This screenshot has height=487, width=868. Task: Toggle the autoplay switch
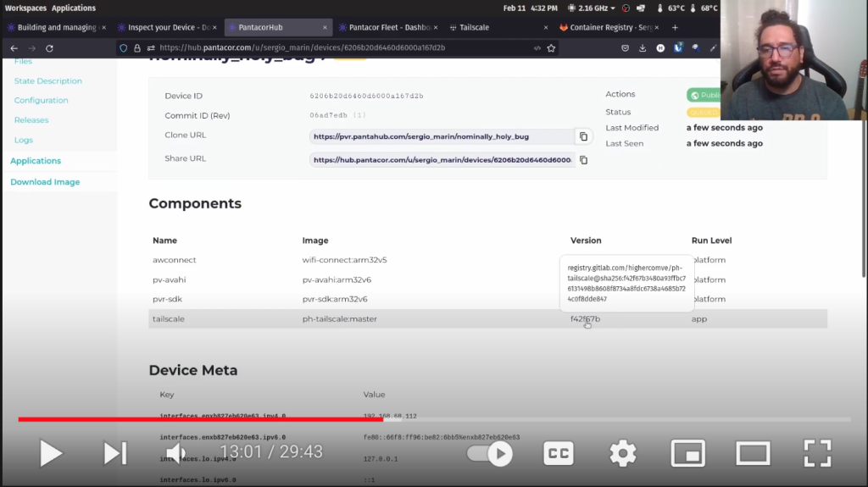tap(489, 453)
